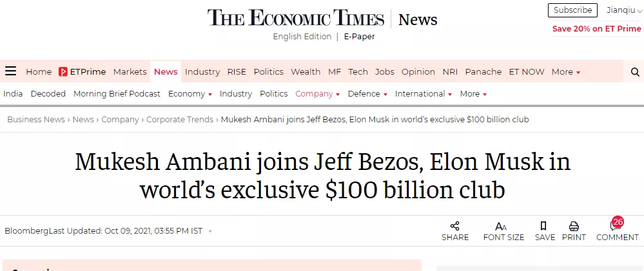
Task: Expand the Jianqiu account dropdown
Action: [x=624, y=10]
